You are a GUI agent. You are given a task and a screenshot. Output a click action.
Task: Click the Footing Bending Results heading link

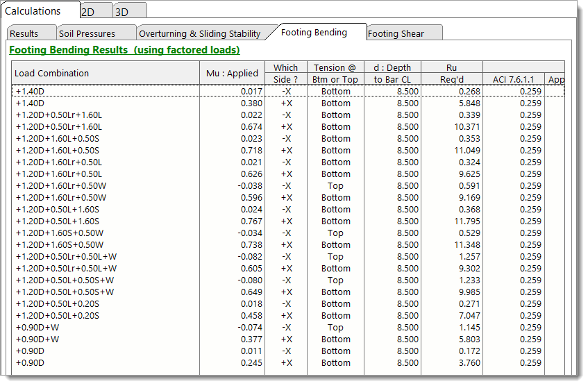[124, 50]
